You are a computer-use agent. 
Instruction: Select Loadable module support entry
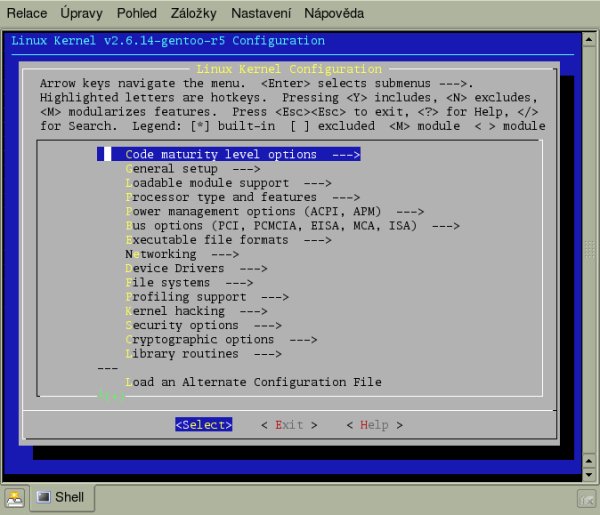coord(228,183)
